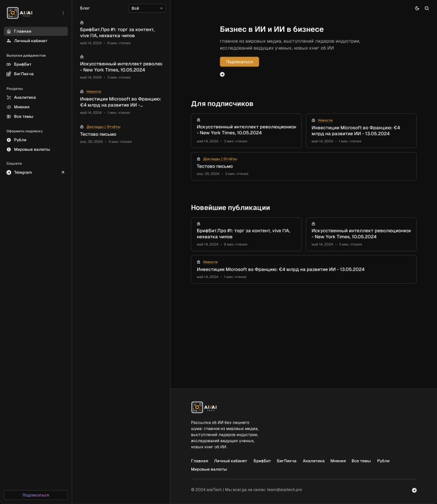This screenshot has width=437, height=504.
Task: Open Личный кабинет in the sidebar
Action: point(36,41)
